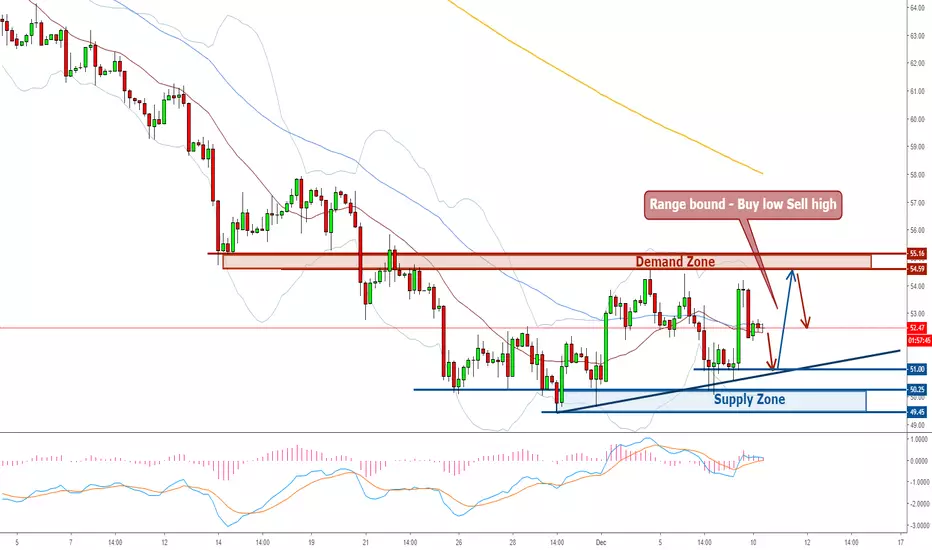Screen dimensions: 932x550
Task: Click the 54.00 price axis label
Action: pos(917,286)
